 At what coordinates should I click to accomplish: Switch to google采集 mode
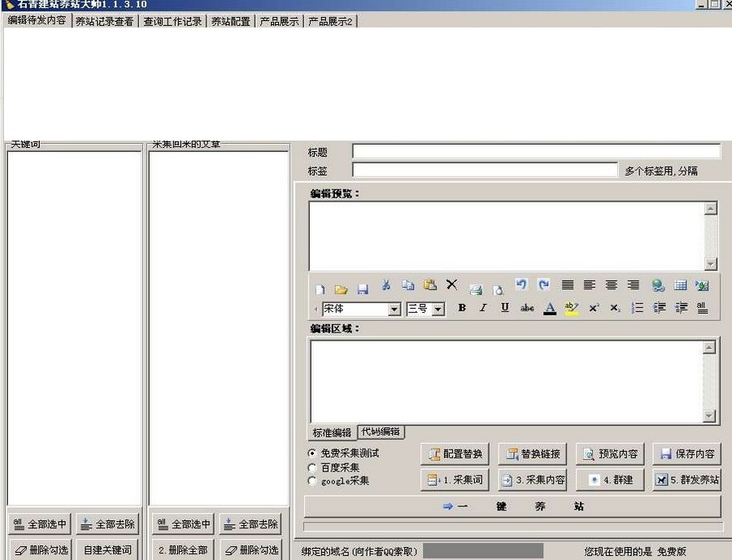point(312,480)
